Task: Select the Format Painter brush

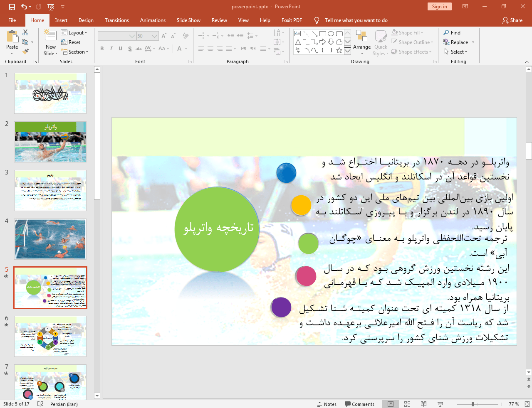Action: click(x=25, y=52)
